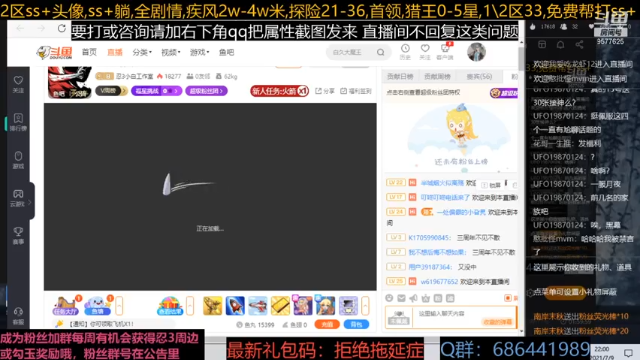This screenshot has width=640, height=360.
Task: Open the 福星挑战 challenge pill
Action: point(156,91)
